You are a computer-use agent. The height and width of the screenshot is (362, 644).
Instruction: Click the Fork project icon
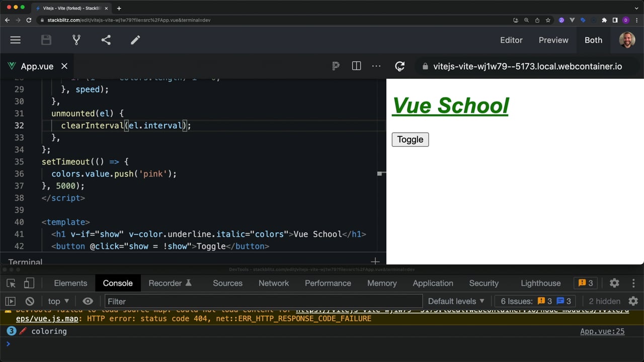tap(76, 40)
